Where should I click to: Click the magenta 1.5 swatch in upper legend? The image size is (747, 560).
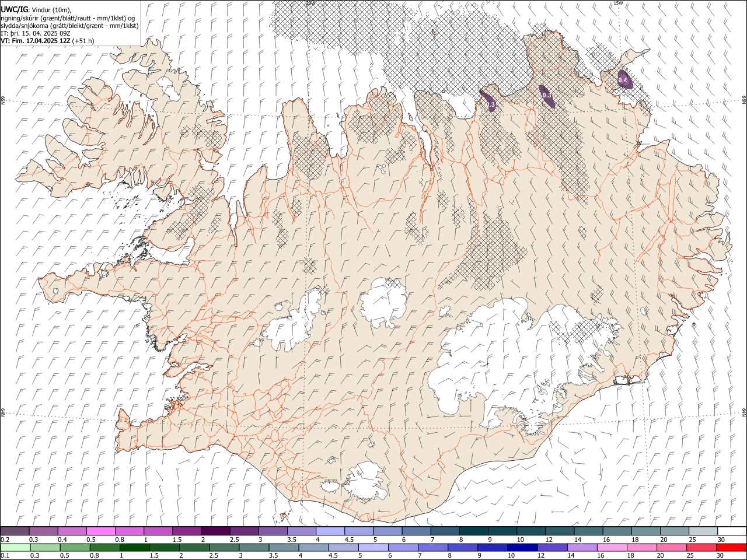point(187,531)
